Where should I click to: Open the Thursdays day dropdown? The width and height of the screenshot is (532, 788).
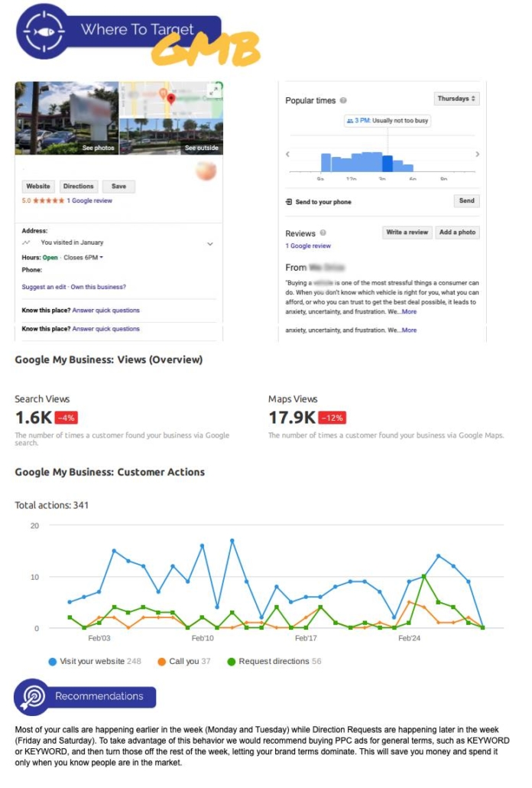click(x=456, y=99)
